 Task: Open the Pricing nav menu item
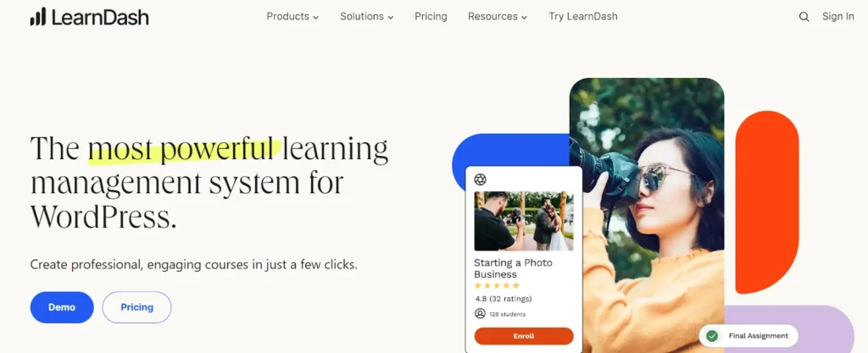click(431, 17)
